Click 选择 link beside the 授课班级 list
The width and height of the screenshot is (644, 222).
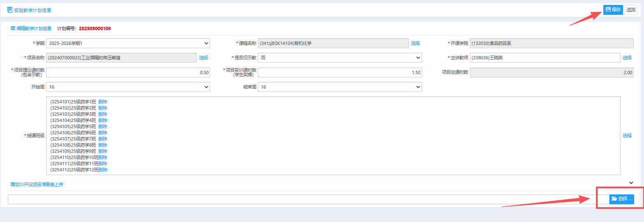click(x=627, y=136)
